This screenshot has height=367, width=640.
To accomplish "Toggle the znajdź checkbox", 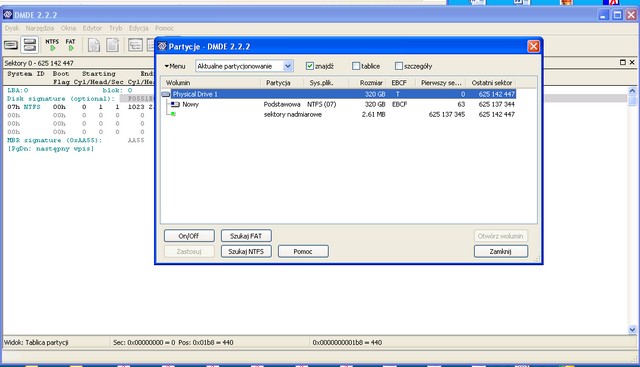I will coord(310,66).
